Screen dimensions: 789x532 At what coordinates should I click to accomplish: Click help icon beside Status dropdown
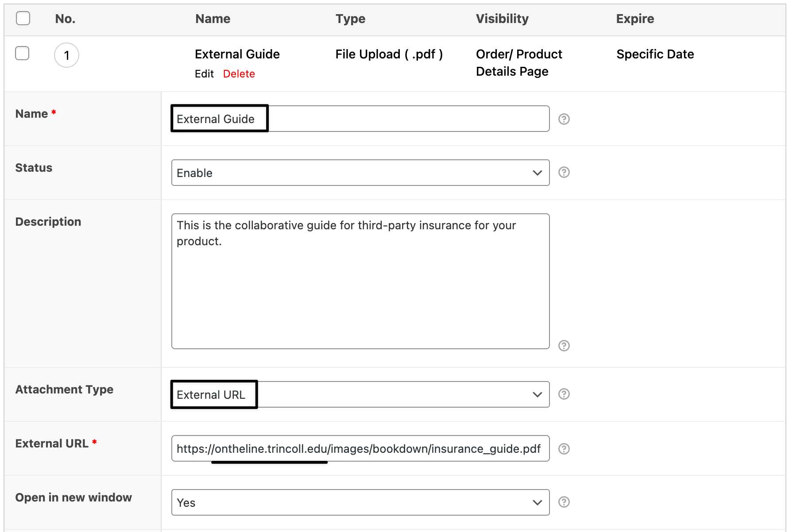[564, 172]
